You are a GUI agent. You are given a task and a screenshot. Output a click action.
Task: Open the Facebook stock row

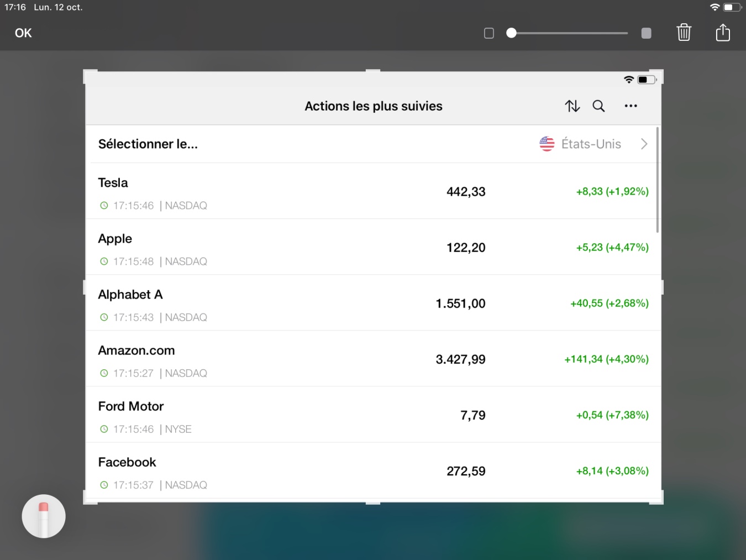(374, 471)
